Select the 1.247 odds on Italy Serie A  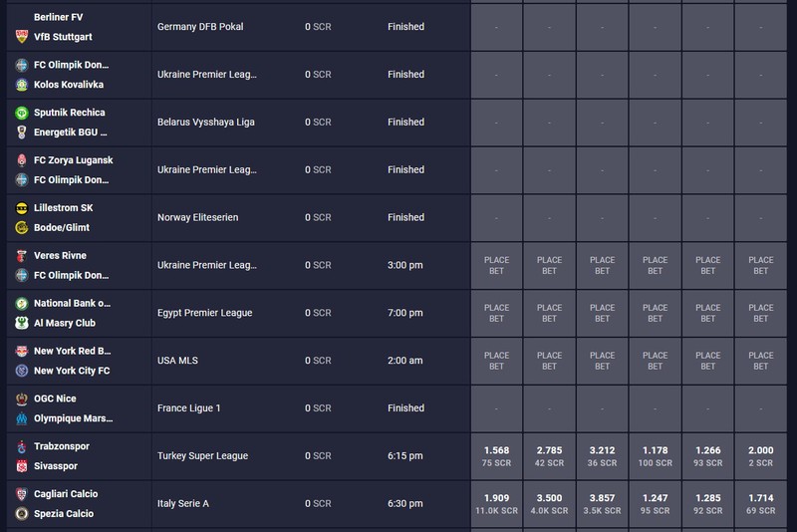(655, 504)
